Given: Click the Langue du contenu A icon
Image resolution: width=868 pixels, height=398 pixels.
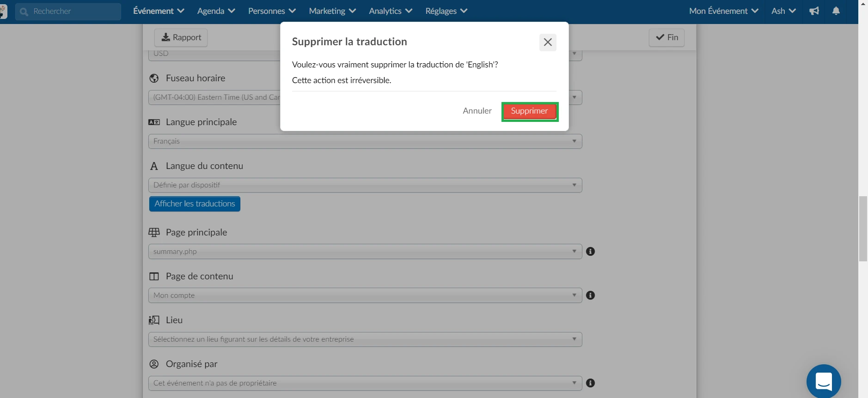Looking at the screenshot, I should pyautogui.click(x=154, y=166).
